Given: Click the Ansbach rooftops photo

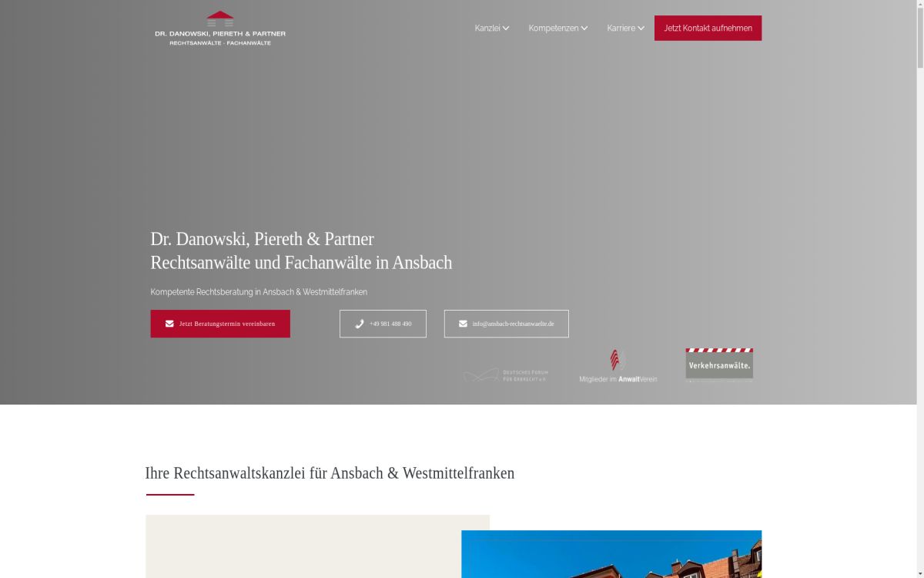Looking at the screenshot, I should [x=611, y=554].
